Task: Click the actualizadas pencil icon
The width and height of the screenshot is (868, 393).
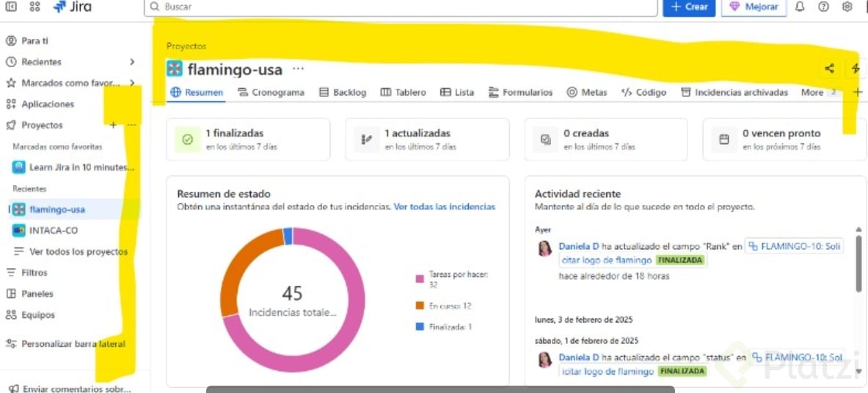Action: (x=366, y=140)
